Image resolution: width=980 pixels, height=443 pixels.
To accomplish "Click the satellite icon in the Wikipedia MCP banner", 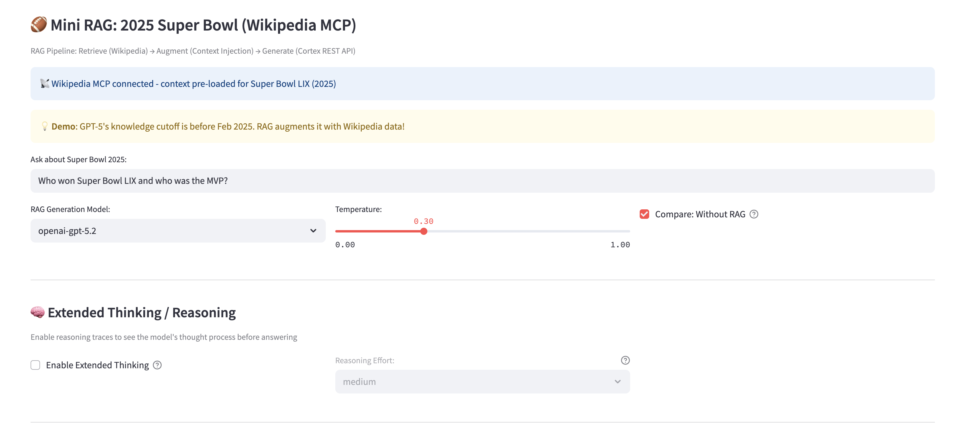I will (45, 84).
